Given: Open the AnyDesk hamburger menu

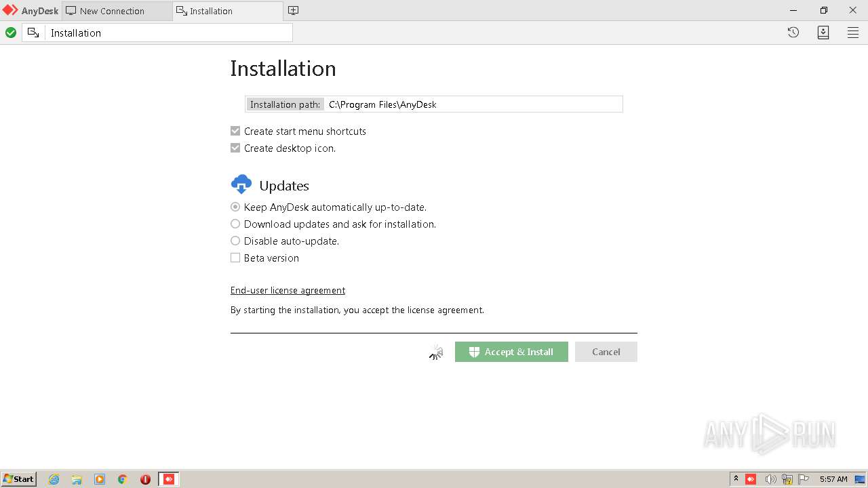Looking at the screenshot, I should 853,33.
